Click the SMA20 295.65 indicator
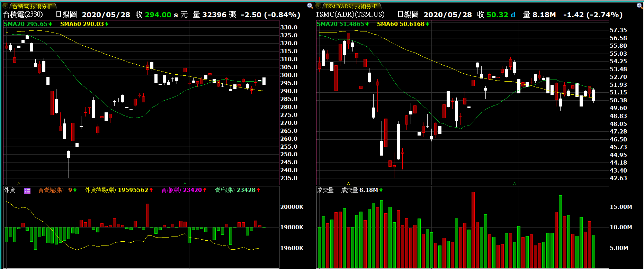This screenshot has height=269, width=644. [28, 24]
